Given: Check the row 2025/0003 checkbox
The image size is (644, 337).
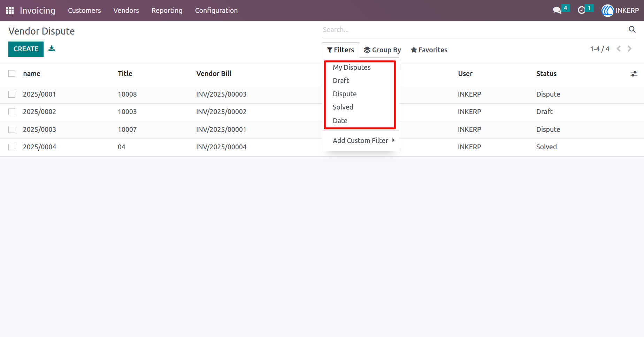Looking at the screenshot, I should (x=12, y=129).
